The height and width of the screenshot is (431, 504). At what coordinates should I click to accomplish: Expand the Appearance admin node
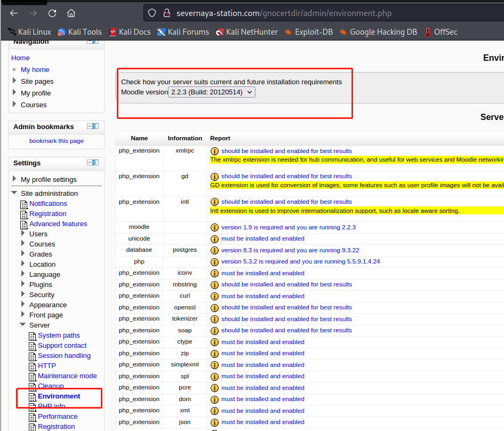coord(23,305)
